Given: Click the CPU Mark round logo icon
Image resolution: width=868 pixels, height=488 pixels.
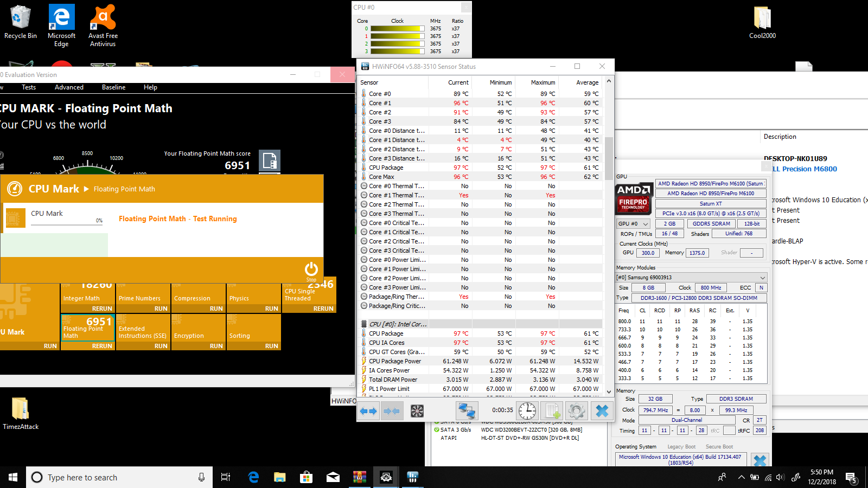Looking at the screenshot, I should (15, 189).
